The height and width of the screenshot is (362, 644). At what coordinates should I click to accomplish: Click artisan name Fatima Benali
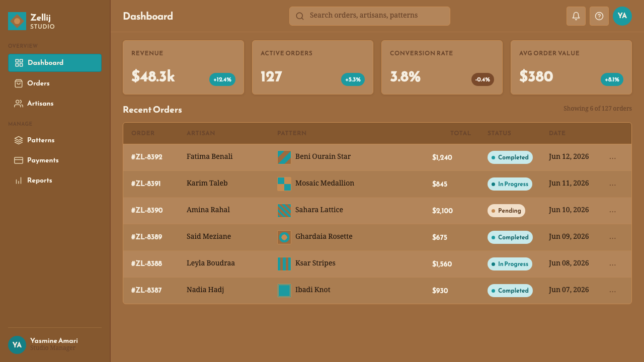(x=210, y=157)
